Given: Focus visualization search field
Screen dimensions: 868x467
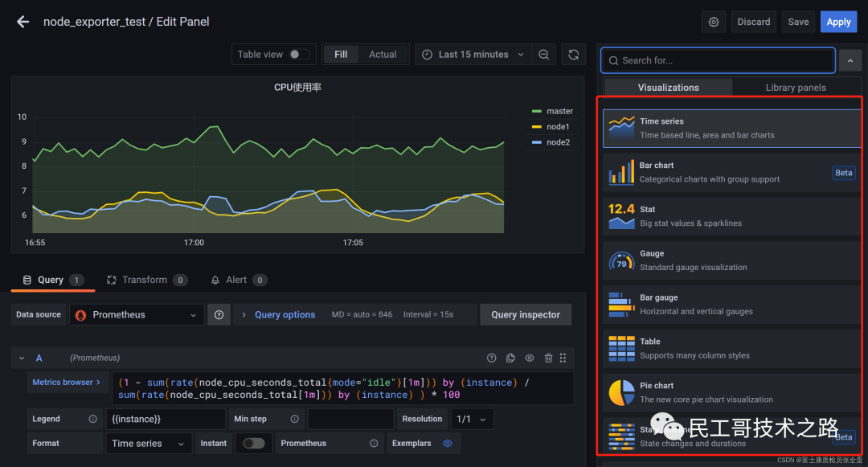Looking at the screenshot, I should 718,61.
